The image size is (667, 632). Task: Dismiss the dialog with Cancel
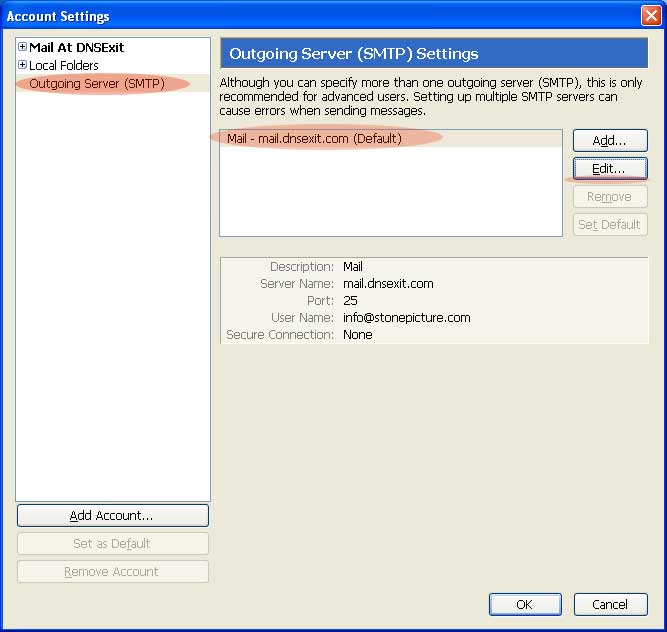tap(610, 605)
